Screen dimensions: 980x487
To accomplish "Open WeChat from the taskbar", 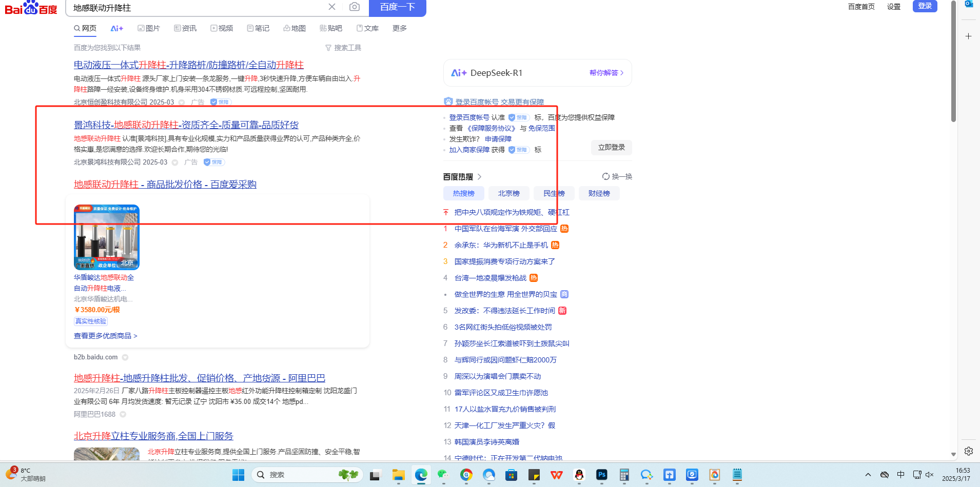I will [x=443, y=475].
